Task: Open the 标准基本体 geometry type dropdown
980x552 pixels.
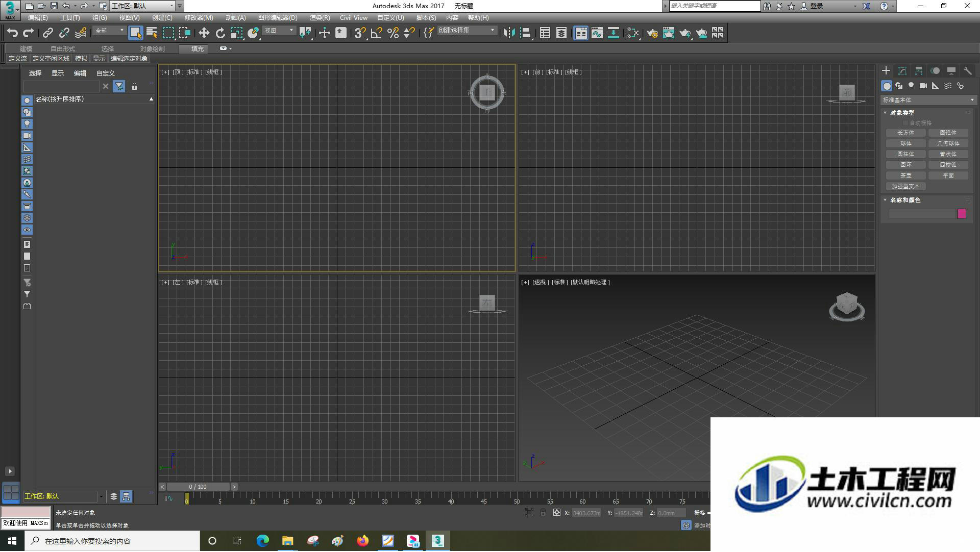Action: tap(928, 100)
